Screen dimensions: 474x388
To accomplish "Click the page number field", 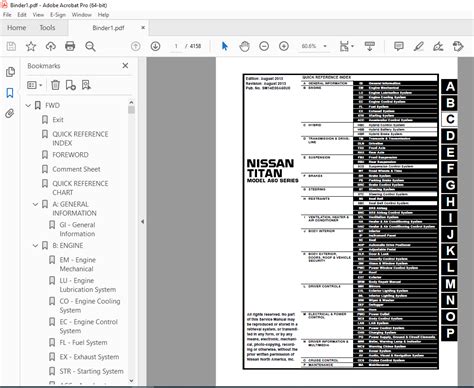I will pos(176,46).
